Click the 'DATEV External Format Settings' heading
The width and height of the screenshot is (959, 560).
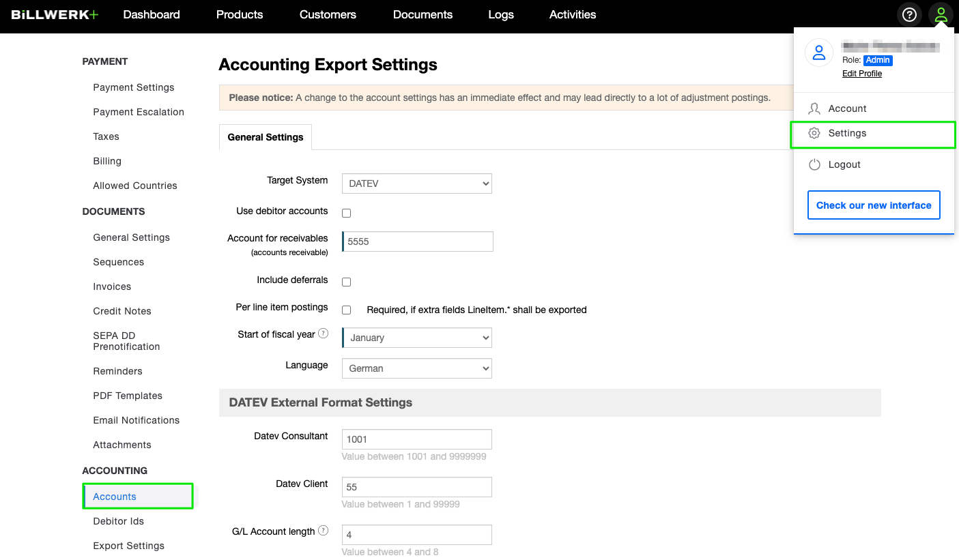[x=321, y=402]
